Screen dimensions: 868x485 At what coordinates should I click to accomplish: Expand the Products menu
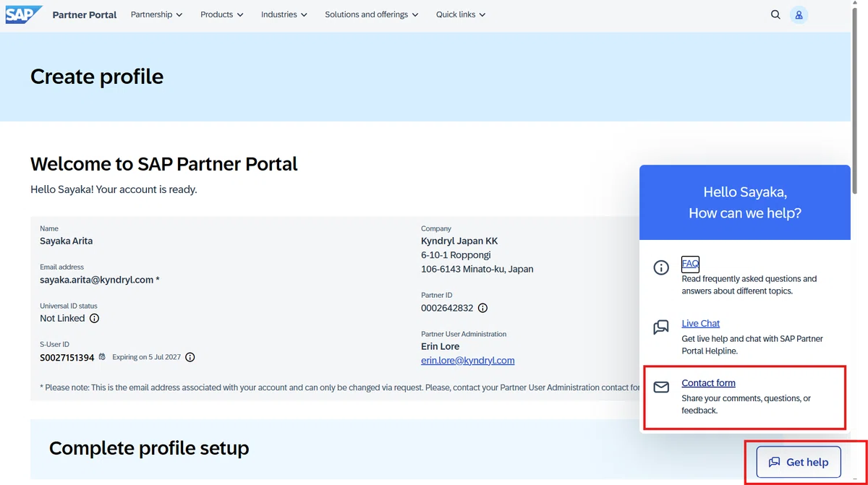point(221,14)
